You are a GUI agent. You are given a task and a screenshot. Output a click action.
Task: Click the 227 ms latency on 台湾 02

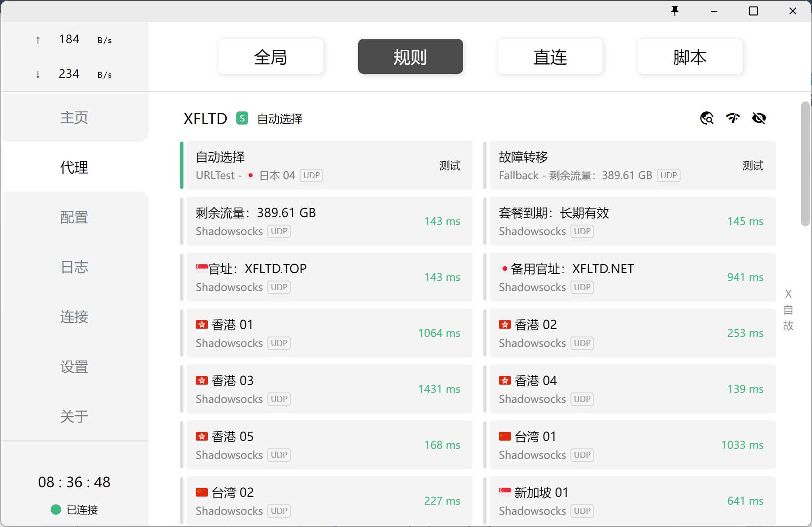coord(442,501)
